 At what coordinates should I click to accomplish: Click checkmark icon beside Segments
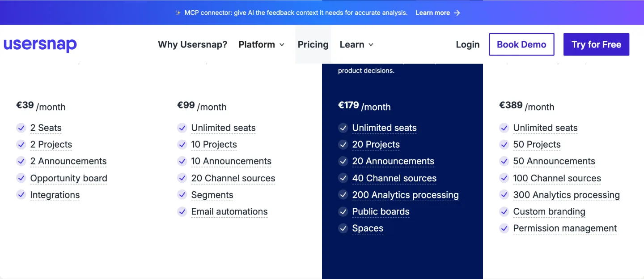(182, 195)
